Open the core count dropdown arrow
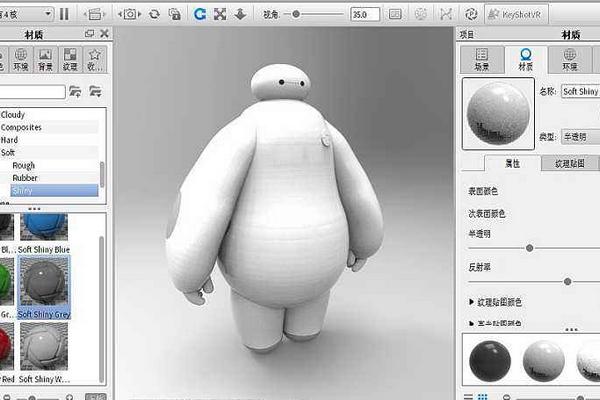 [x=48, y=14]
